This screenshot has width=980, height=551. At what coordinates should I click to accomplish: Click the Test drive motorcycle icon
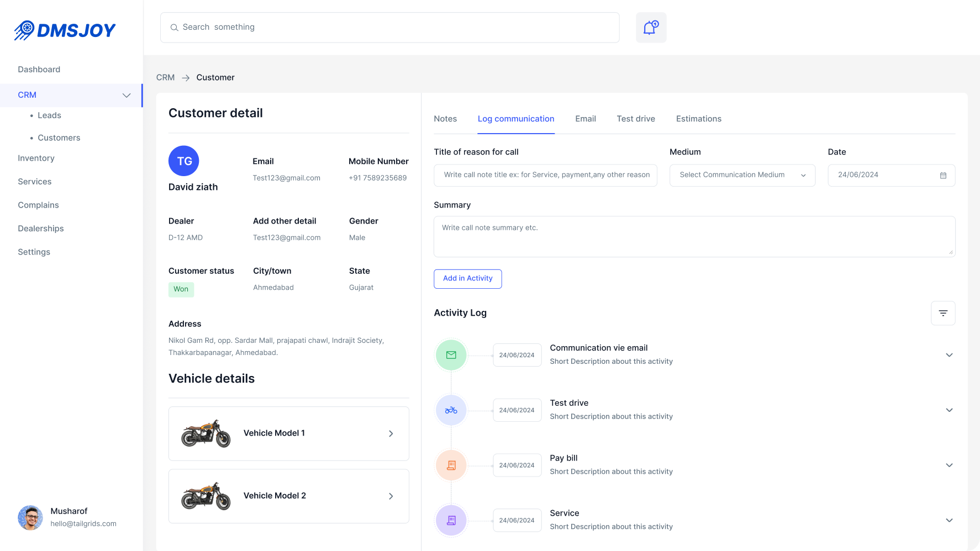451,410
